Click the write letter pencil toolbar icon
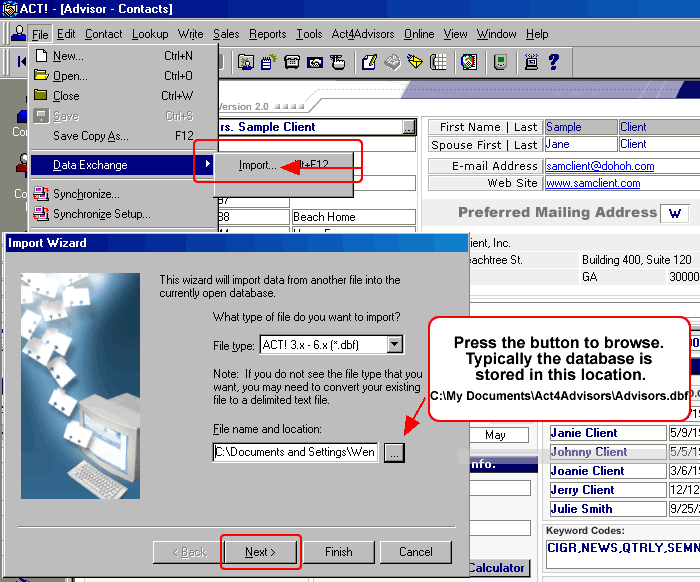The image size is (700, 582). 369,62
